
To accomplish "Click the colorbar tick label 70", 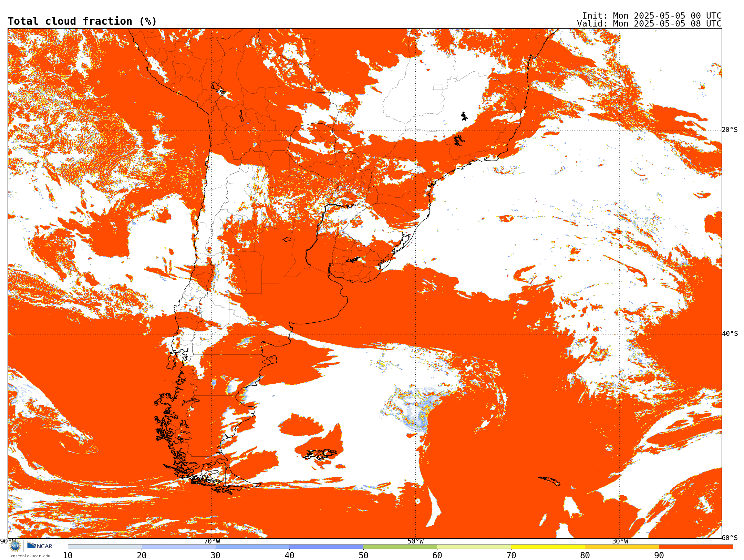I will 511,556.
